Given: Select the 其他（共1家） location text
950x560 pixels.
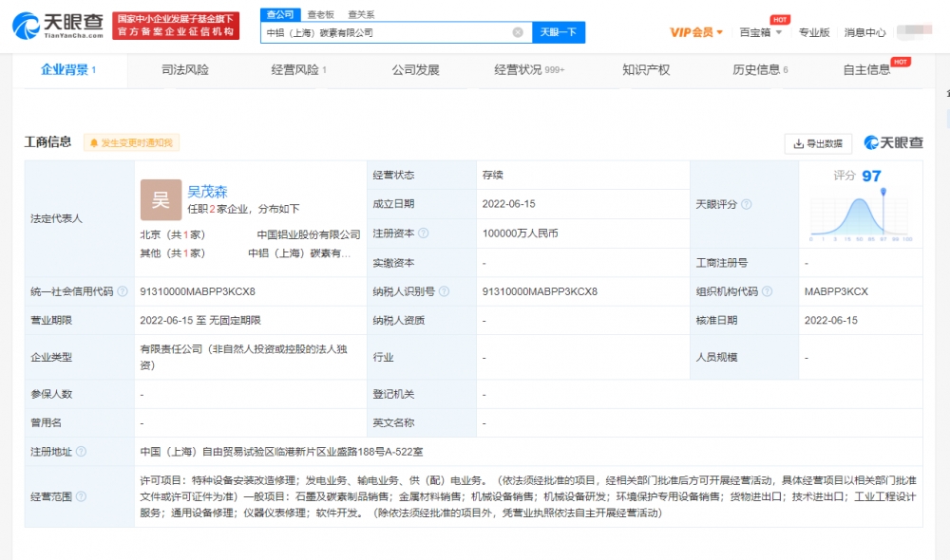Looking at the screenshot, I should click(173, 253).
